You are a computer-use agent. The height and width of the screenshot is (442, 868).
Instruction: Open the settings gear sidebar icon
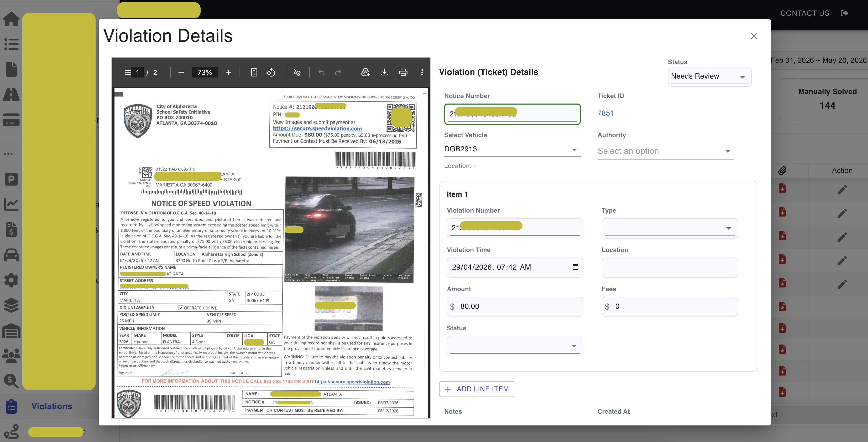pos(11,280)
